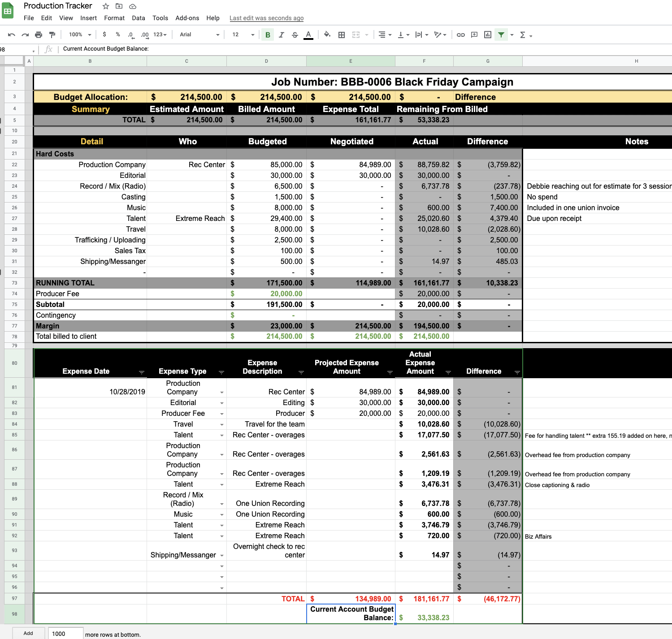Select the Current Account Budget Balance cell
The width and height of the screenshot is (672, 639).
click(x=351, y=613)
